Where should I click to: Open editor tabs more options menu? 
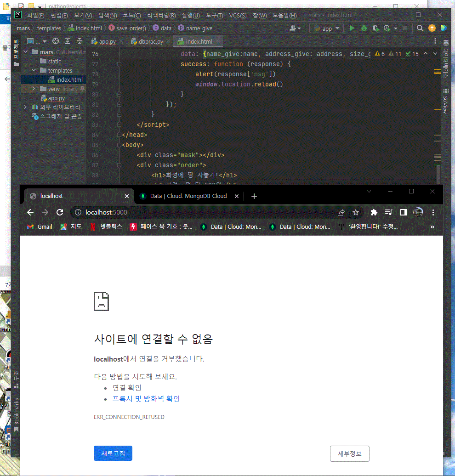coord(435,41)
